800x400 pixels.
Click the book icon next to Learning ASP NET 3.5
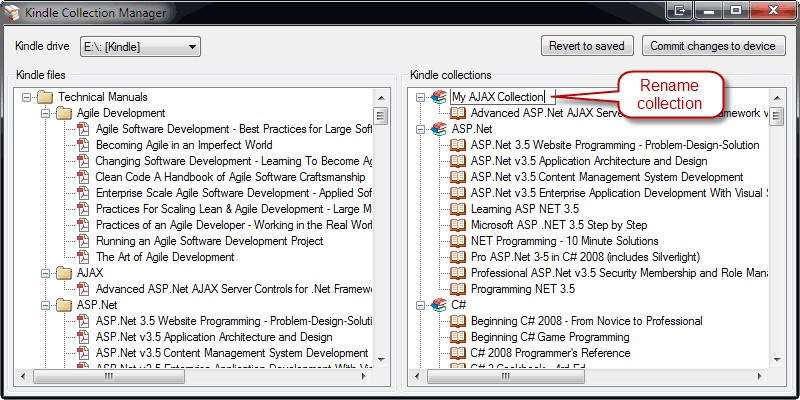458,209
